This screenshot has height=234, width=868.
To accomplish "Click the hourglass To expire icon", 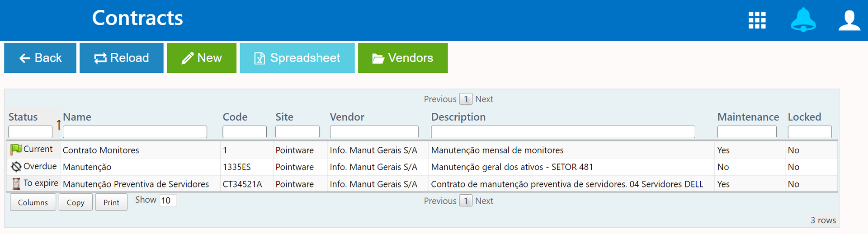I will click(16, 183).
